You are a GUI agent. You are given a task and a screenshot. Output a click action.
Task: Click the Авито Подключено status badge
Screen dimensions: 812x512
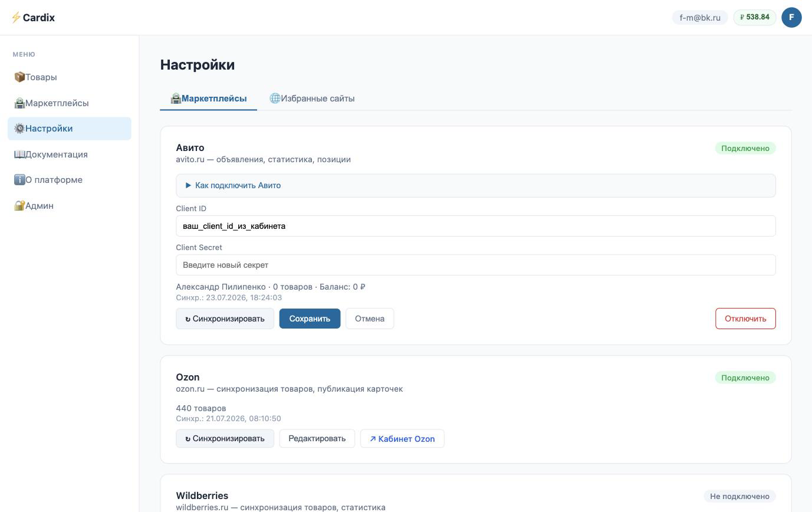pyautogui.click(x=745, y=148)
